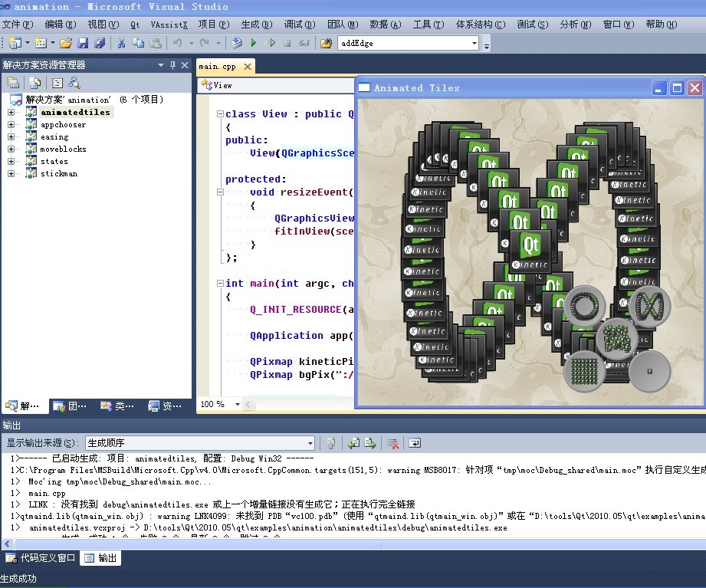This screenshot has width=706, height=588.
Task: Click the View Code icon in Solution Explorer toolbar
Action: [57, 83]
